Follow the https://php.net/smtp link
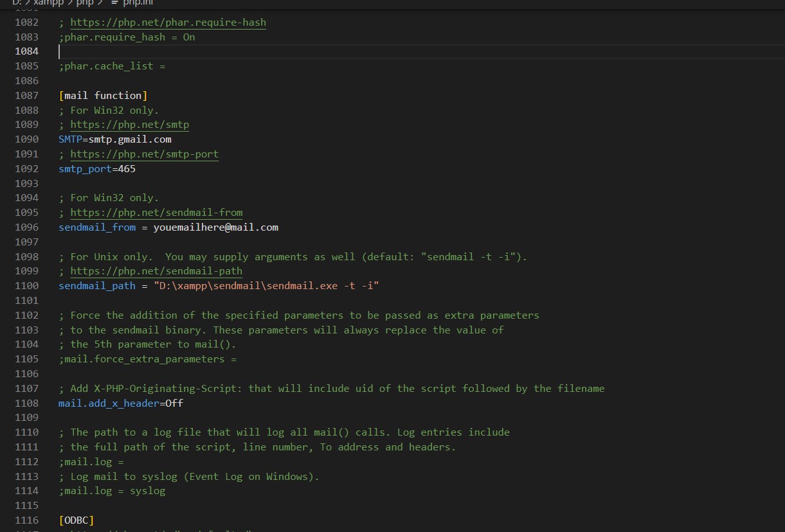 pyautogui.click(x=129, y=125)
